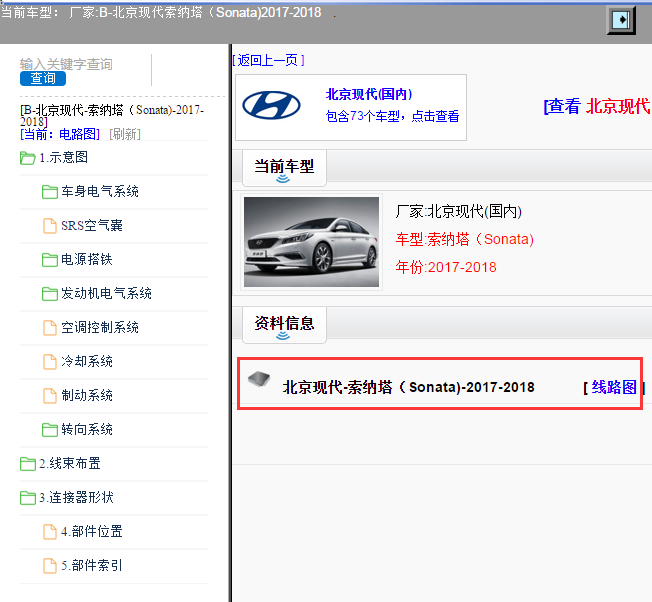Expand the 发动机电气系统 folder
This screenshot has height=602, width=652.
tap(106, 293)
